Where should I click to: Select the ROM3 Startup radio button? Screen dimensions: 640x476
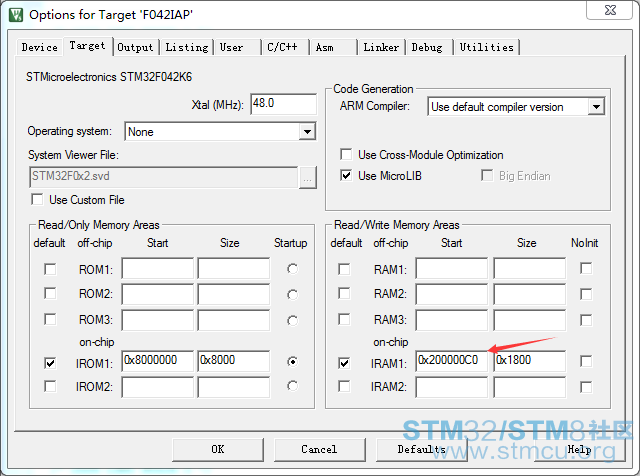[292, 320]
